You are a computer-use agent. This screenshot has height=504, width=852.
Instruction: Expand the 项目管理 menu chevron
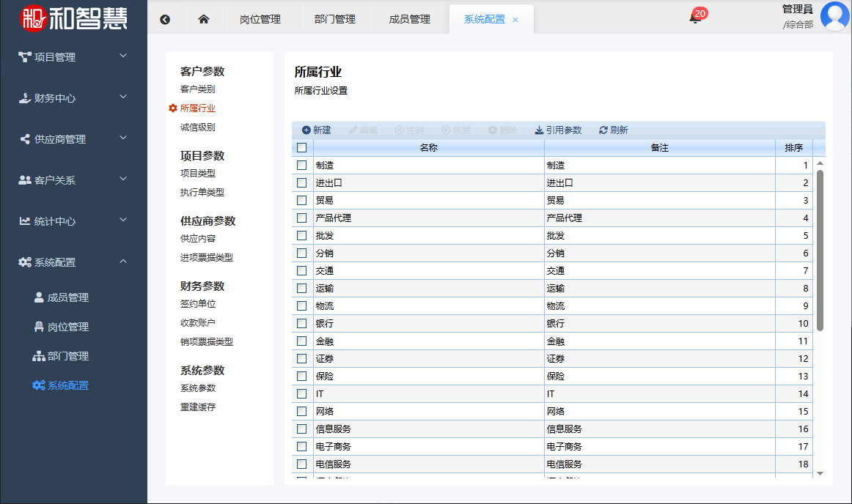[123, 56]
